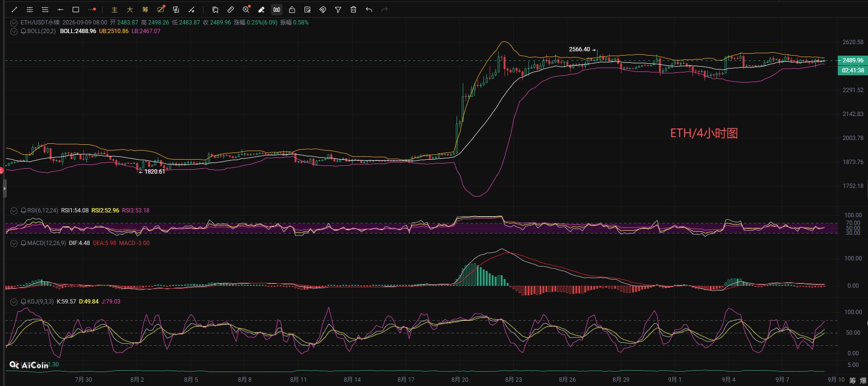Toggle the 主 main-force indicator
This screenshot has height=386, width=868.
click(114, 10)
